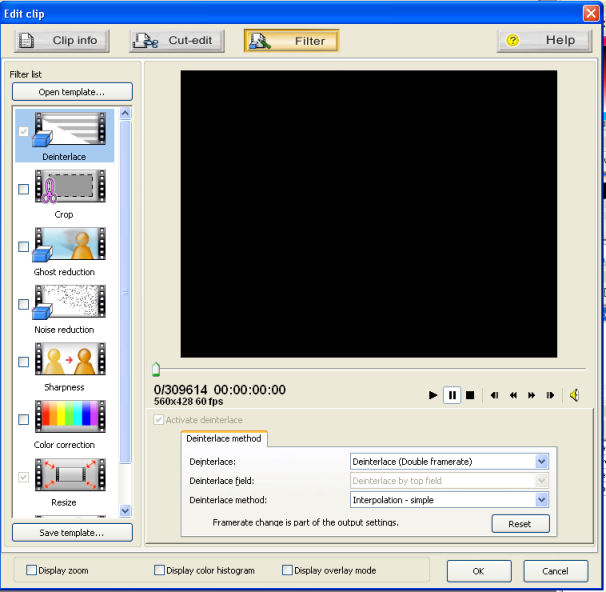Select the Crop filter icon
This screenshot has height=592, width=606.
tap(70, 186)
